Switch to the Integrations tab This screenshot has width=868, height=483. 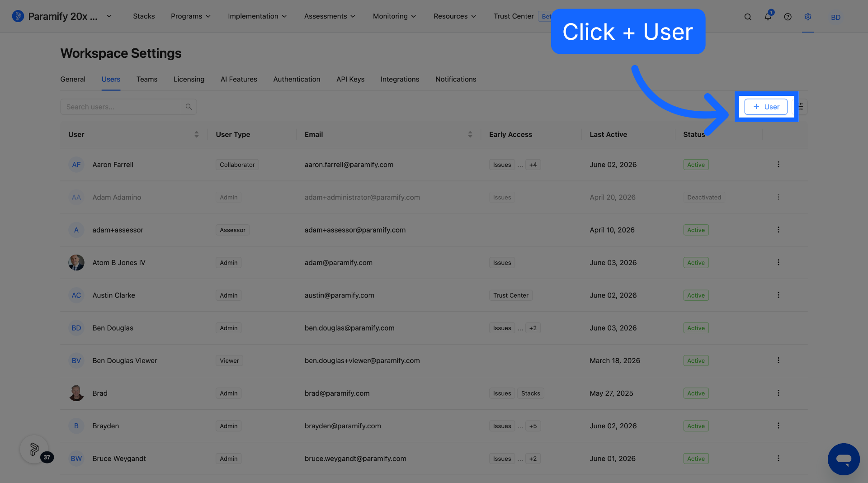click(x=400, y=79)
